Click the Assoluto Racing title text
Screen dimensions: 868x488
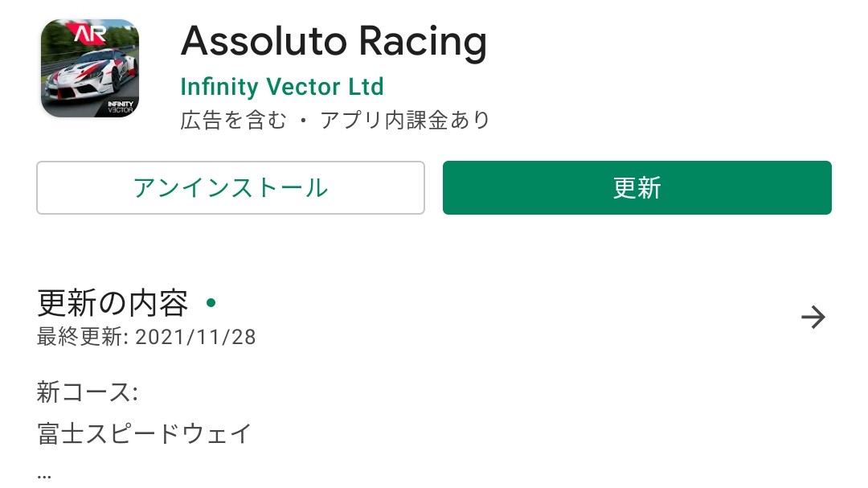pos(334,42)
